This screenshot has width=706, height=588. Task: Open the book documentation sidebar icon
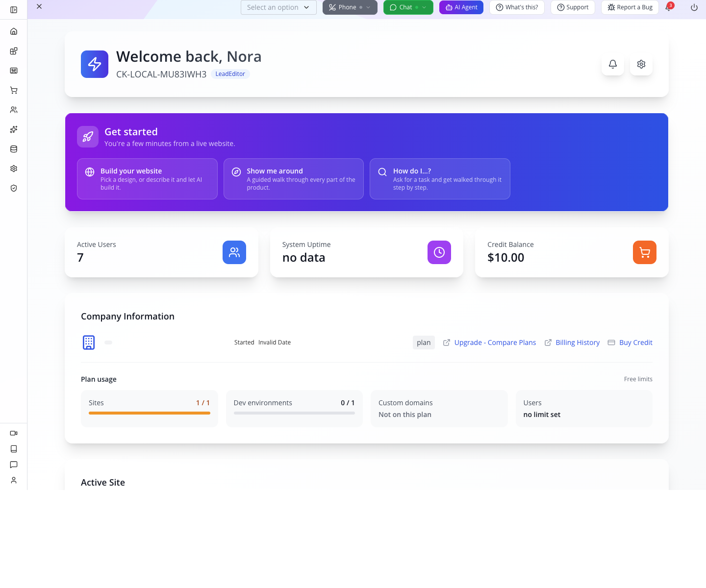14,449
